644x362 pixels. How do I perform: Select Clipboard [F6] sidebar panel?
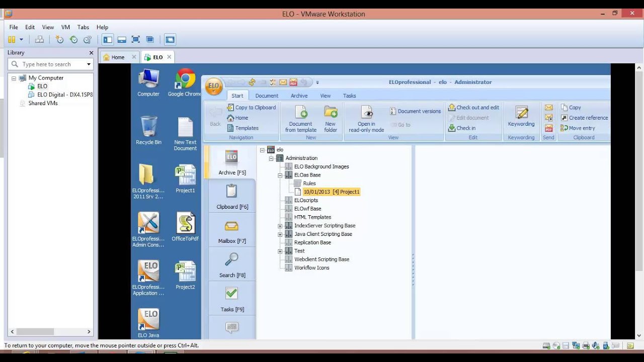tap(232, 197)
